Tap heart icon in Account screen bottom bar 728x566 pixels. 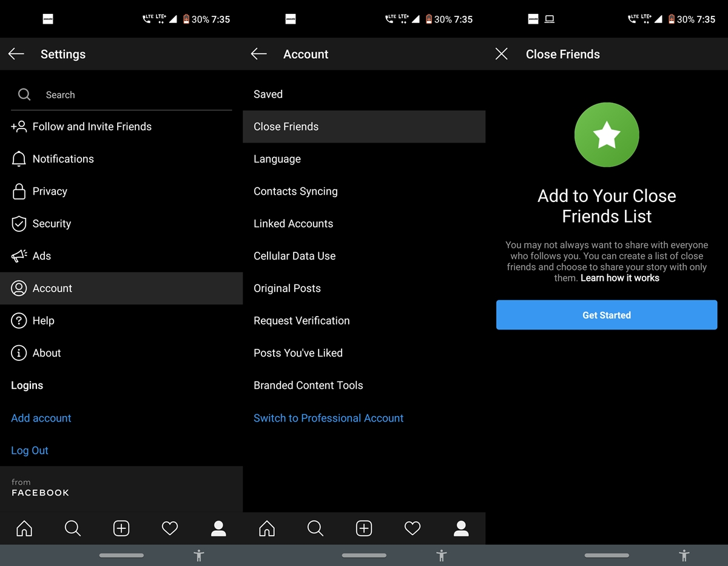(413, 528)
